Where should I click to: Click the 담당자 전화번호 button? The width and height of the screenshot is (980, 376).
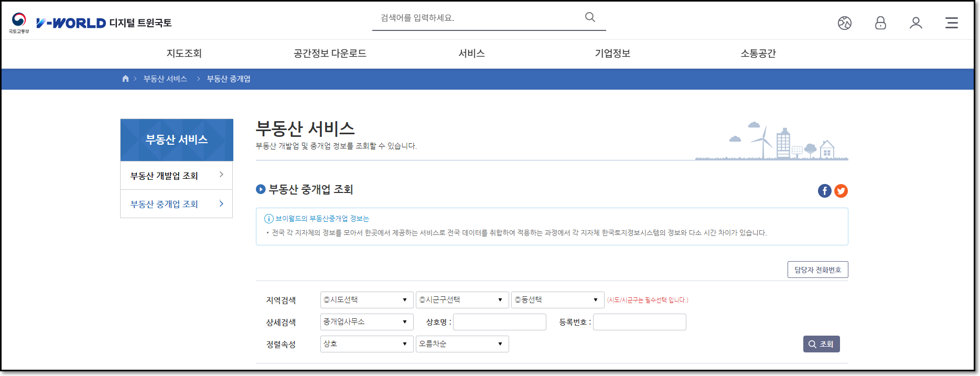pyautogui.click(x=817, y=270)
